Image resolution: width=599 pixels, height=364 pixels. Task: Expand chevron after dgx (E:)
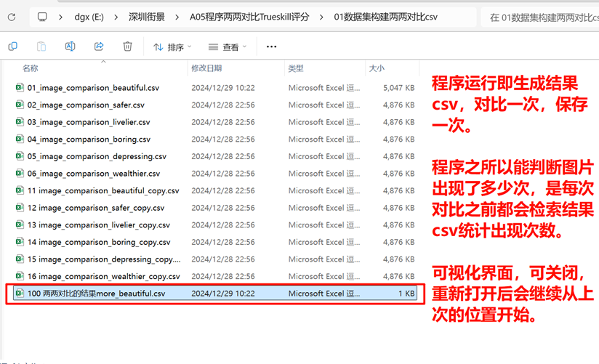[x=116, y=17]
